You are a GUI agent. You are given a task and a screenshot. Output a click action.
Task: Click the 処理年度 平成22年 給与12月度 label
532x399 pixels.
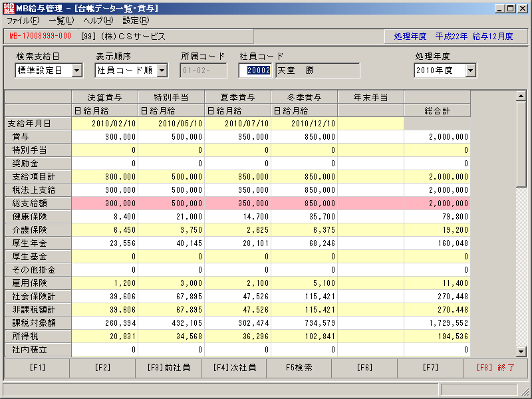(454, 37)
